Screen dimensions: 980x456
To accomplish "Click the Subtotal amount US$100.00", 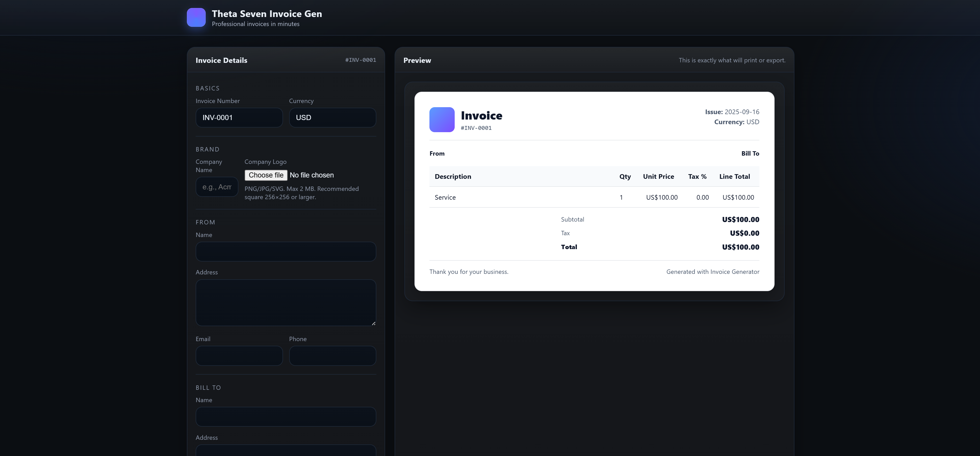I will 740,219.
